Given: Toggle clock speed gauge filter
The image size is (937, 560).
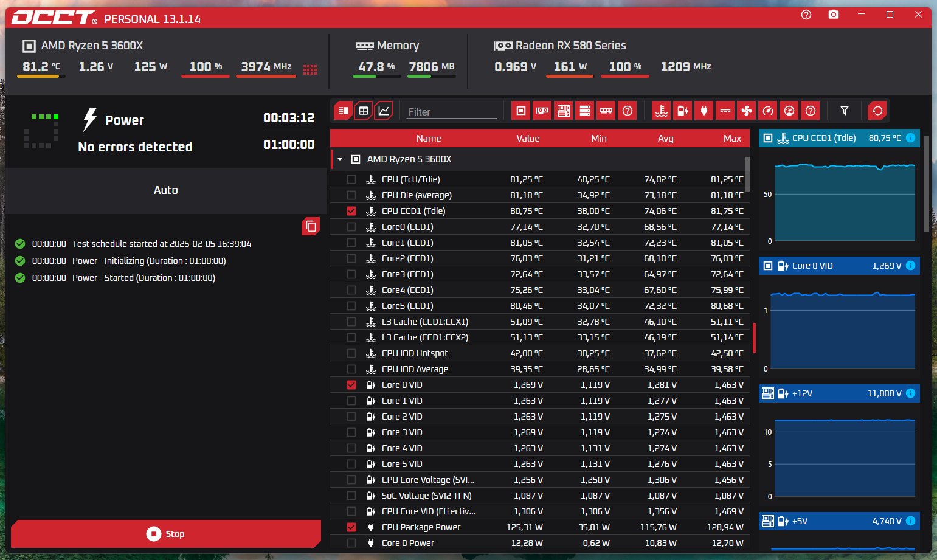Looking at the screenshot, I should (768, 111).
